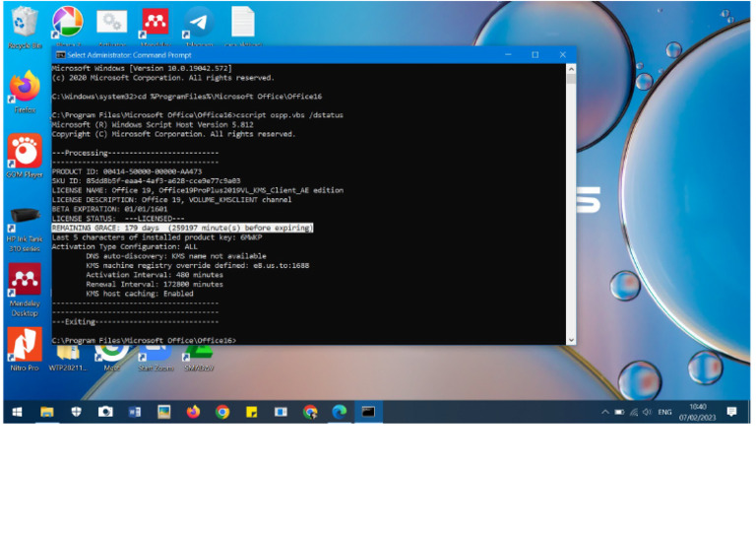756x535 pixels.
Task: Minimize the Command Prompt window
Action: [x=508, y=55]
